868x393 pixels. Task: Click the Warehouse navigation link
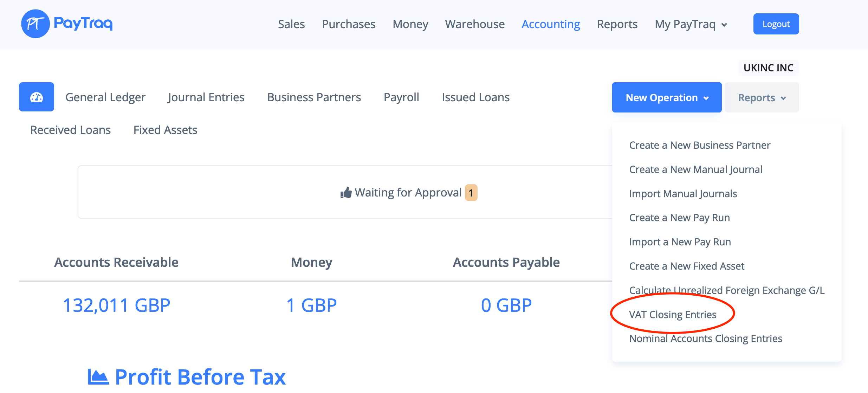[475, 24]
